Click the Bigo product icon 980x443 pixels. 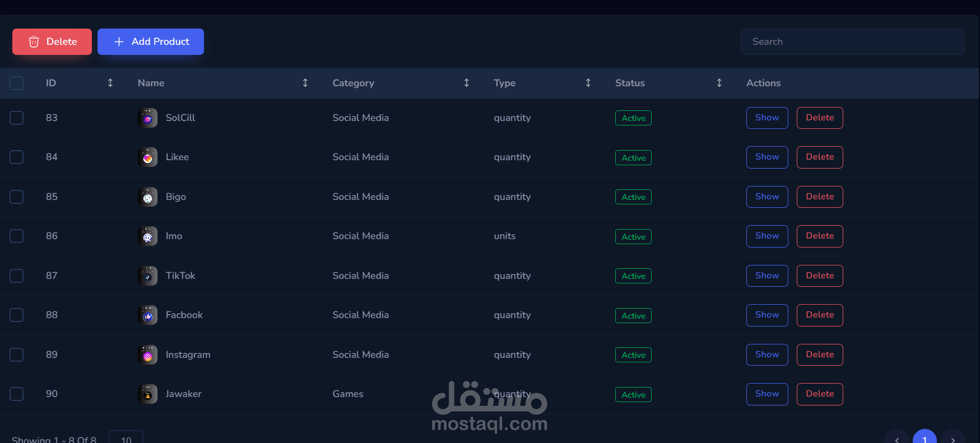[147, 197]
